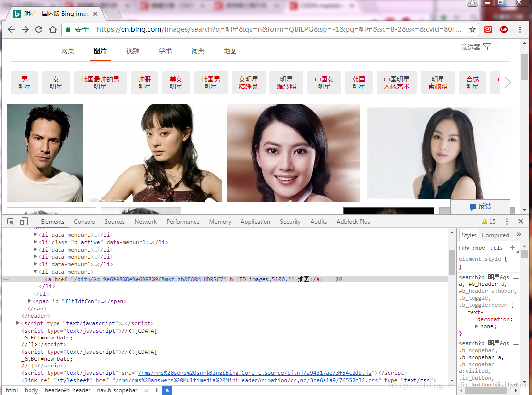Viewport: 532px width, 395px height.
Task: Select the 中国明星人体艺术 suggestion chip
Action: point(397,83)
